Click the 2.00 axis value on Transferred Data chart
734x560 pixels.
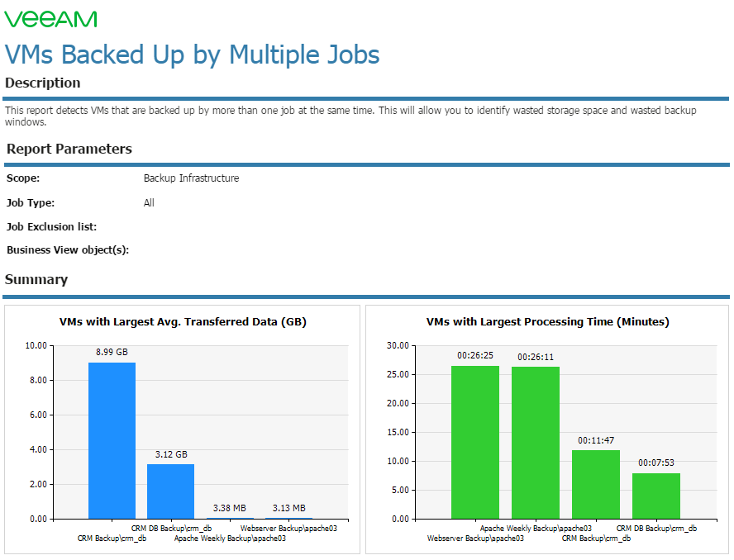[x=38, y=484]
